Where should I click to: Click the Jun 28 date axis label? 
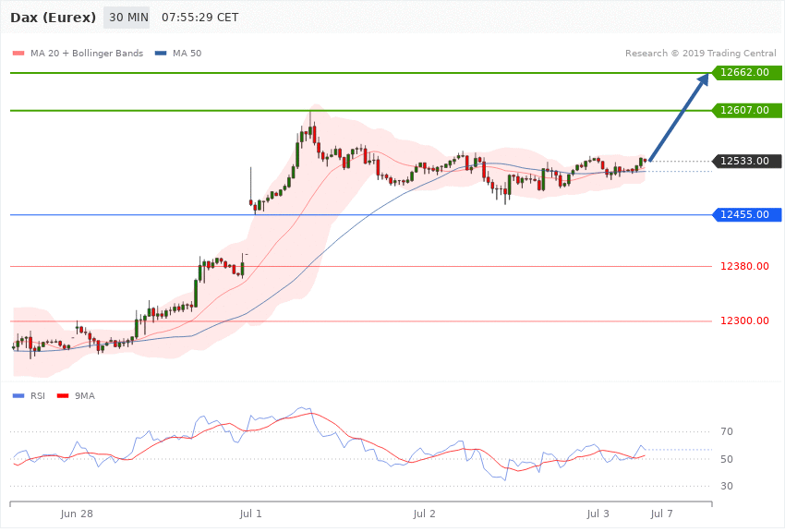pyautogui.click(x=77, y=514)
